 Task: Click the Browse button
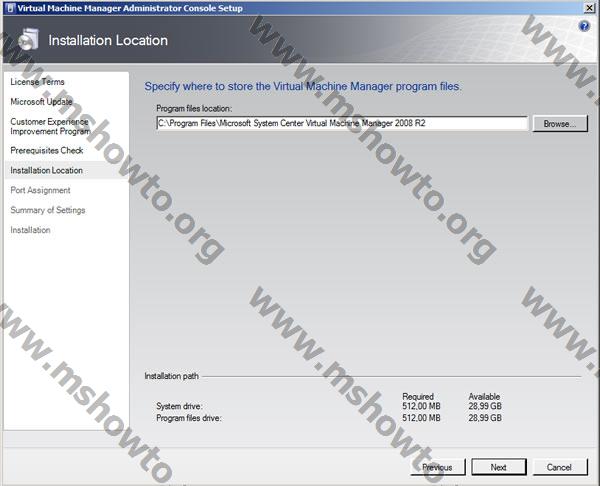[560, 124]
